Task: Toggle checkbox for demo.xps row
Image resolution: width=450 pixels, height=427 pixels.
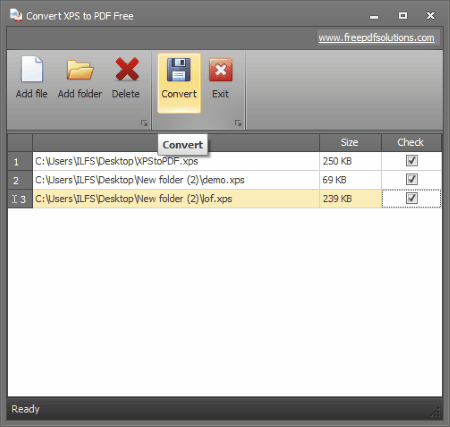Action: (x=412, y=179)
